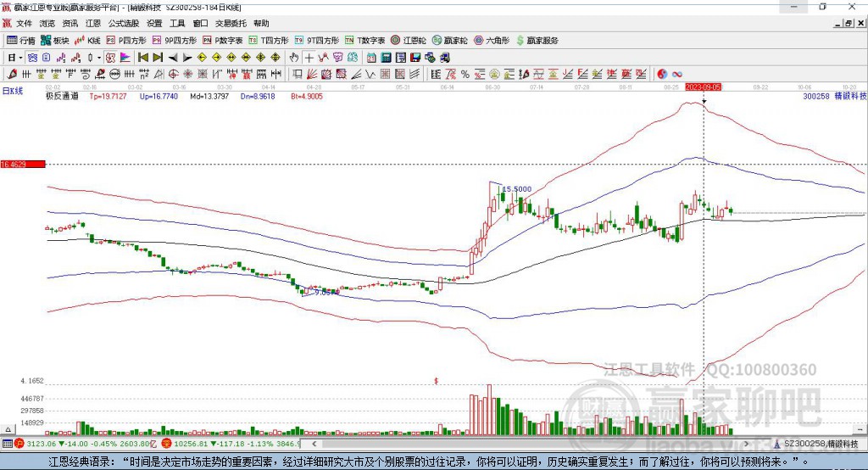The image size is (868, 470).
Task: Open the 工具 menu
Action: (x=177, y=23)
